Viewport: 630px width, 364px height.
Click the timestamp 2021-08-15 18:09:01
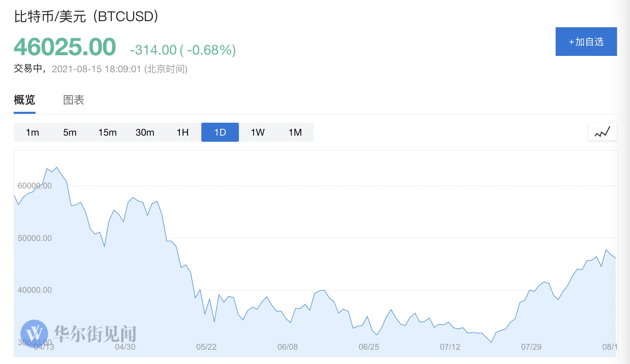(96, 69)
